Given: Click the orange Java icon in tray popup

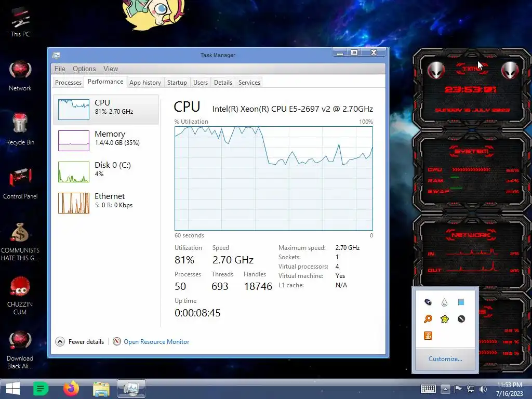Looking at the screenshot, I should (x=428, y=336).
